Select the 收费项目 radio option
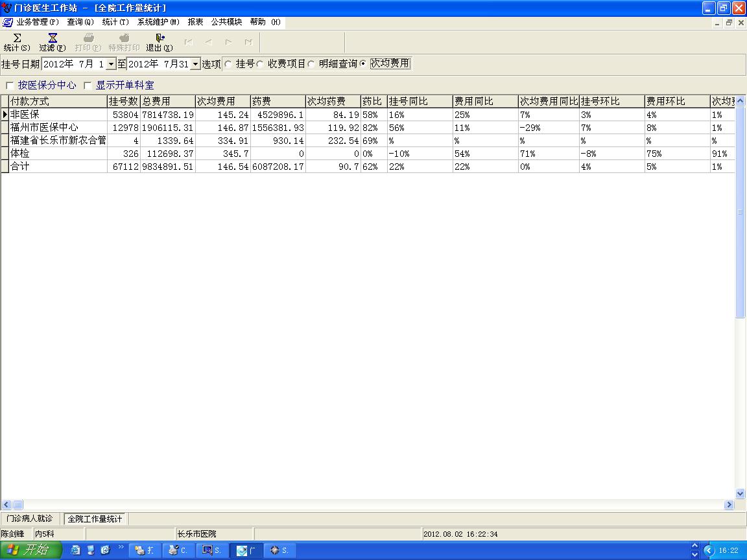 [259, 64]
